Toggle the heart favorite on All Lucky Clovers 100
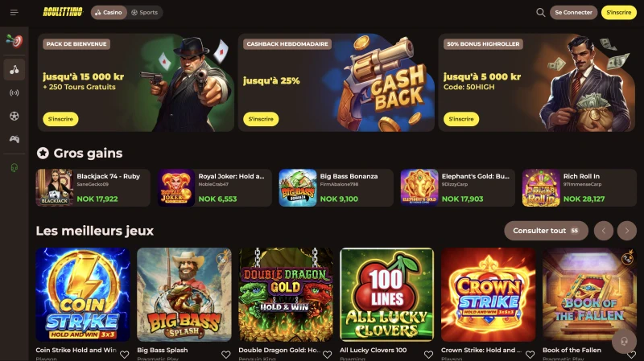Image resolution: width=644 pixels, height=361 pixels. coord(428,355)
